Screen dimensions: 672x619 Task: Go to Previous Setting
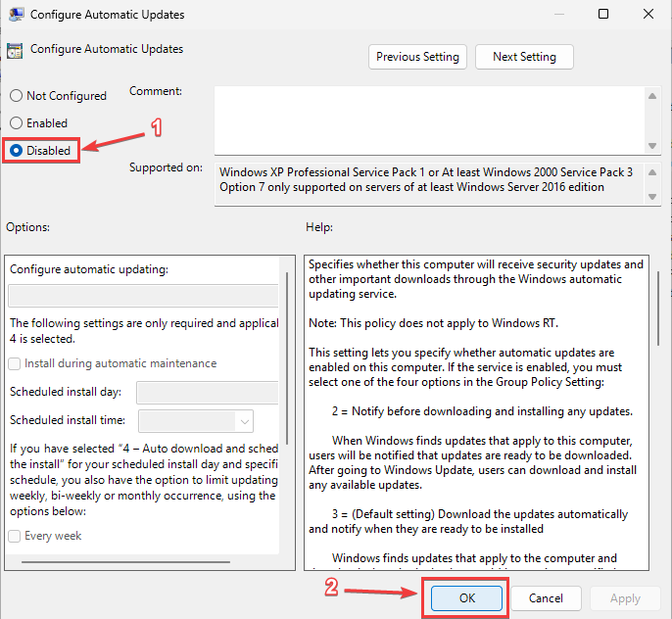[417, 57]
